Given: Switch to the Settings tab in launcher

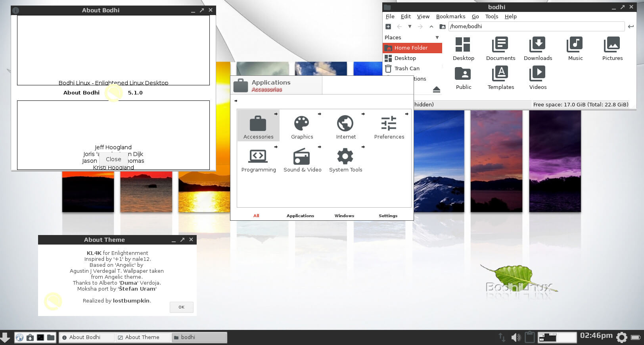Looking at the screenshot, I should tap(388, 216).
